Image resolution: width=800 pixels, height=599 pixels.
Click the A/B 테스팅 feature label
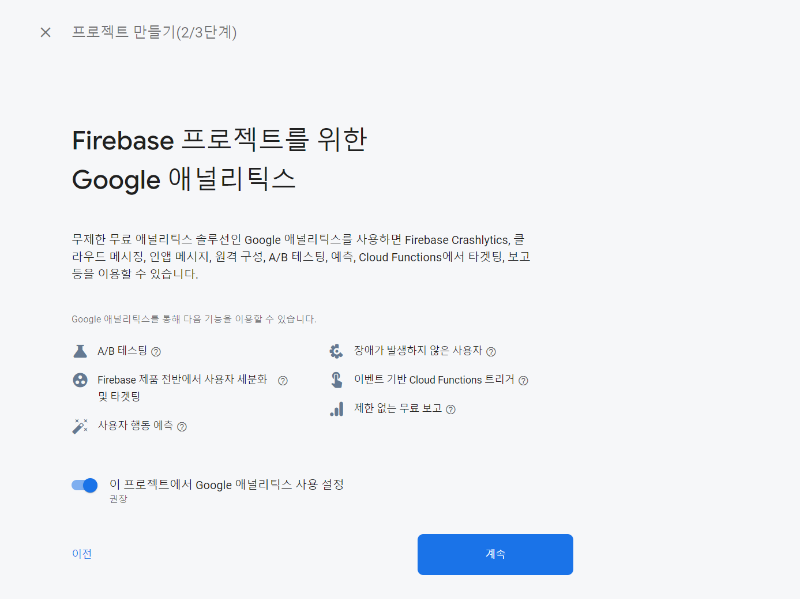[x=122, y=351]
